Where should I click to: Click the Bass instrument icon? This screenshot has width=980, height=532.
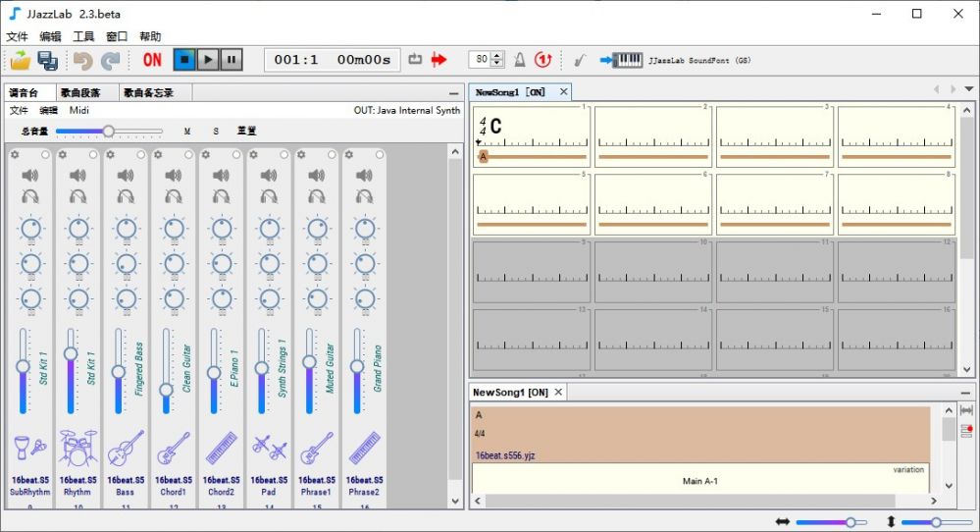126,449
